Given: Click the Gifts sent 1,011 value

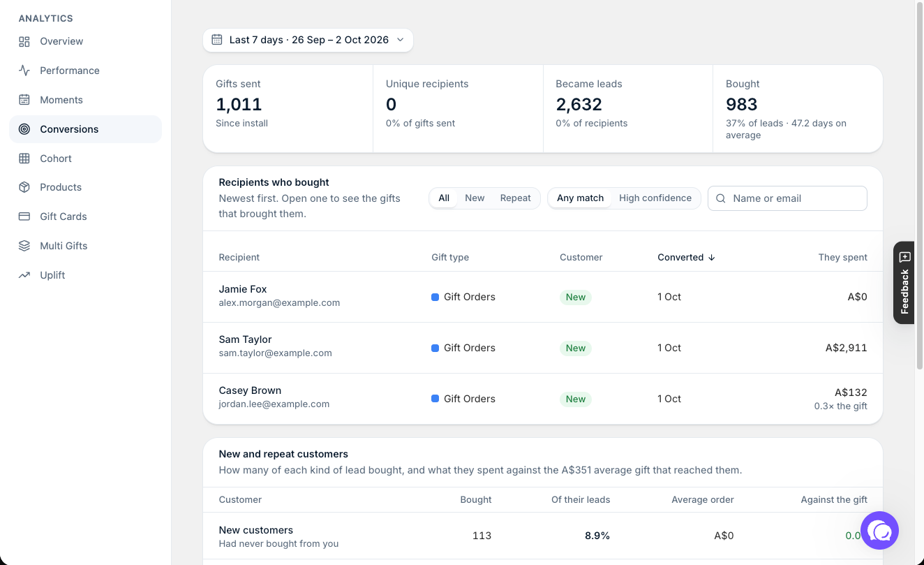Looking at the screenshot, I should (x=239, y=105).
